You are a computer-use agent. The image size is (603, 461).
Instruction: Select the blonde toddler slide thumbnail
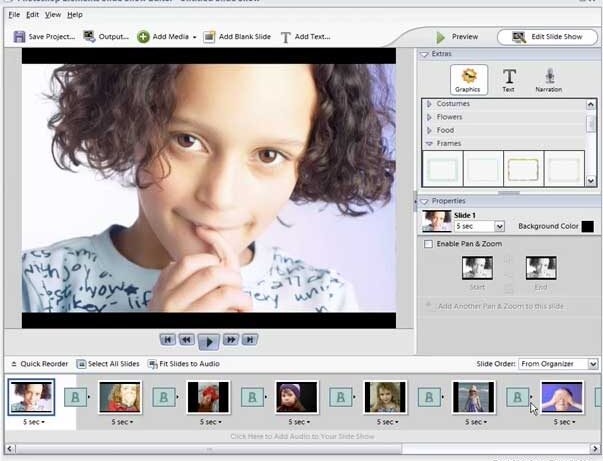[385, 397]
